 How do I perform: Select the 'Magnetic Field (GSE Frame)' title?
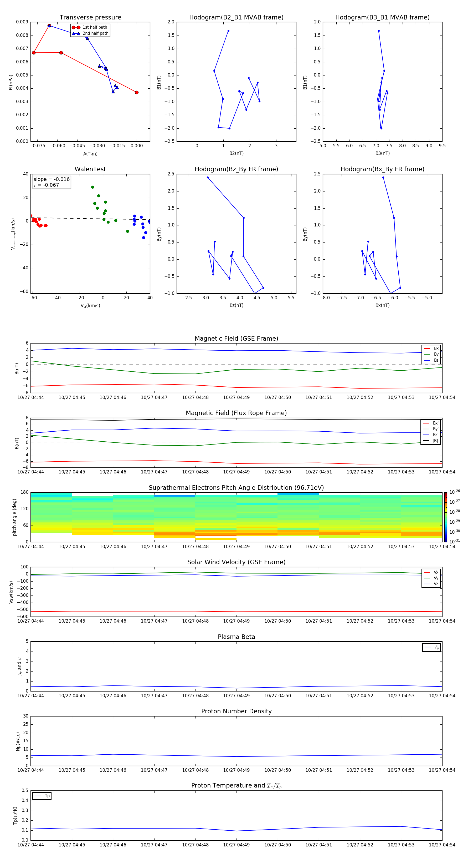pyautogui.click(x=236, y=339)
